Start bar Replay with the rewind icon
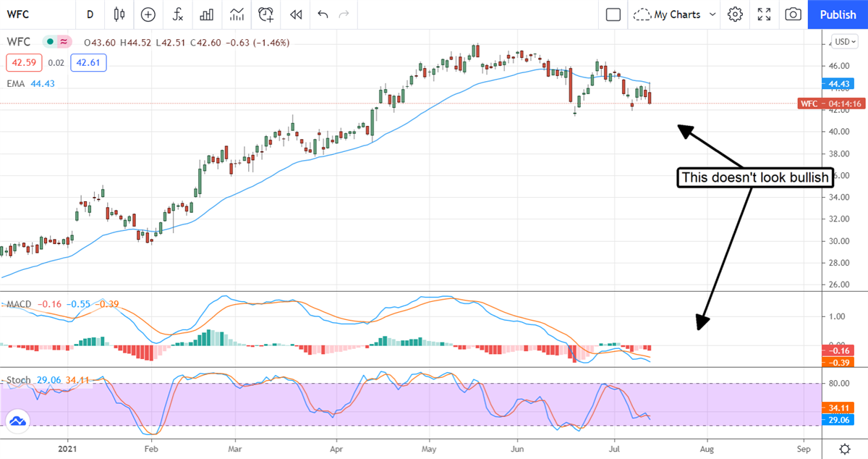This screenshot has width=868, height=459. click(x=295, y=14)
